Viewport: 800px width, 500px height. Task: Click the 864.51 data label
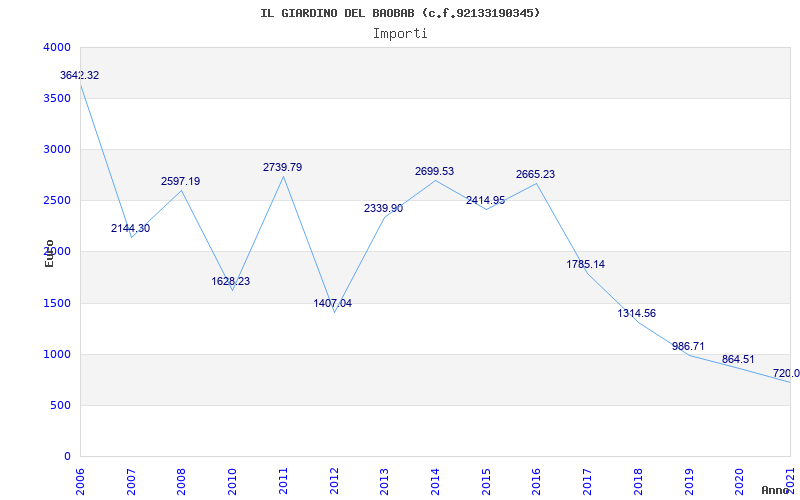pos(738,359)
